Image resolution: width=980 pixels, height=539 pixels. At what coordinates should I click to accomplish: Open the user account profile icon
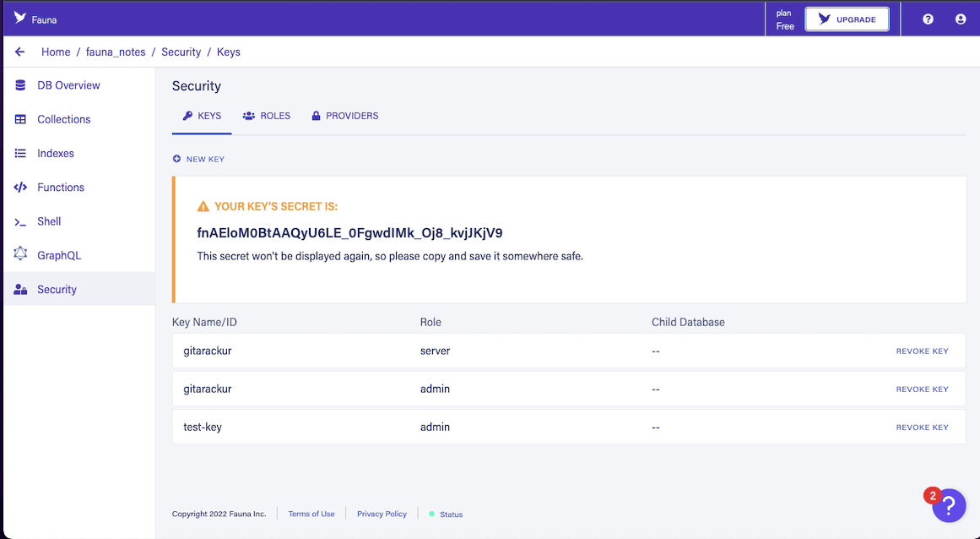(961, 19)
